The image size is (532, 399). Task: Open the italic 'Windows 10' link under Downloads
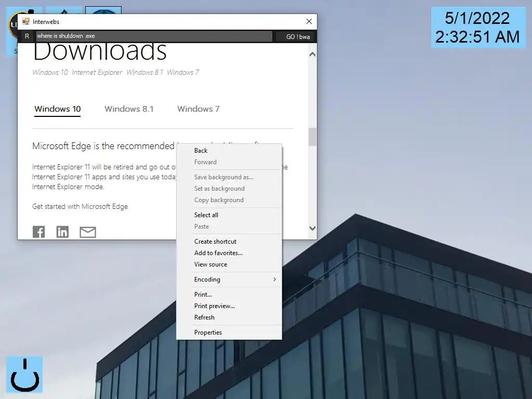pos(50,72)
